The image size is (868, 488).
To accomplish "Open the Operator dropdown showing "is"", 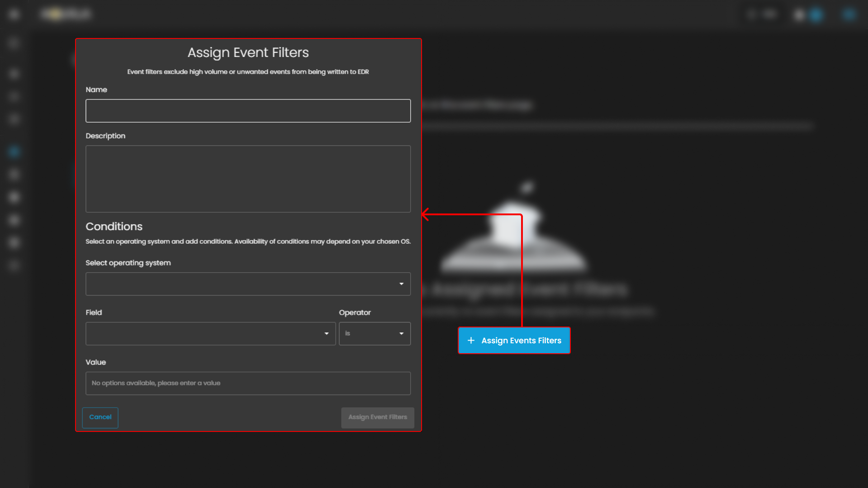I will click(x=375, y=334).
